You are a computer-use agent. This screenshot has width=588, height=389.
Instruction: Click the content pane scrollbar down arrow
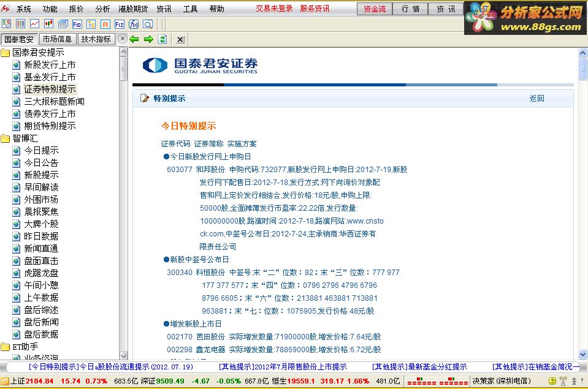coord(582,354)
